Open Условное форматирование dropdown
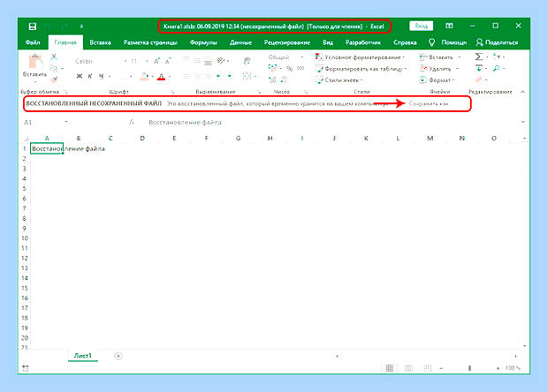Viewport: 548px width, 392px height. tap(360, 57)
